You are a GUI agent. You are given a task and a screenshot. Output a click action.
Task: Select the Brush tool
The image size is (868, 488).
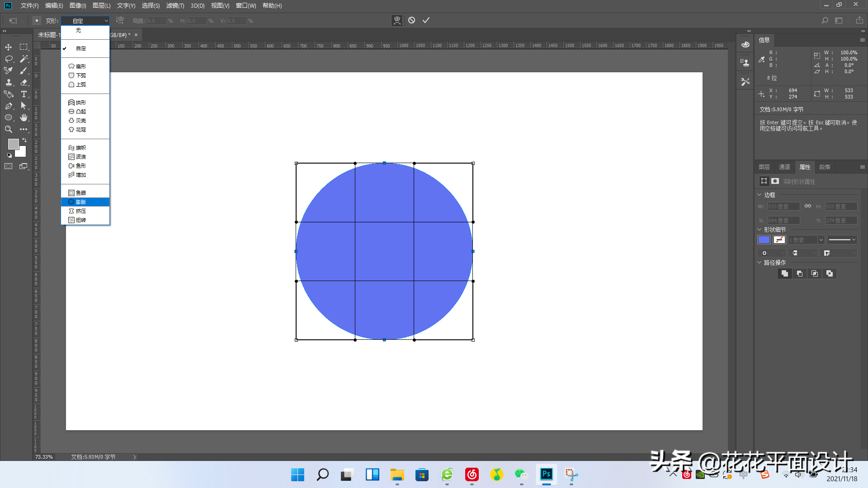(24, 70)
